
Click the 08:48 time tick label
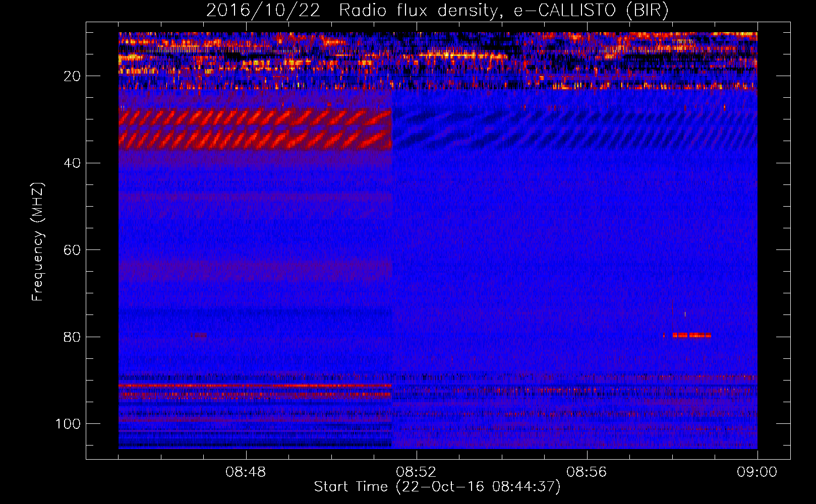click(246, 472)
